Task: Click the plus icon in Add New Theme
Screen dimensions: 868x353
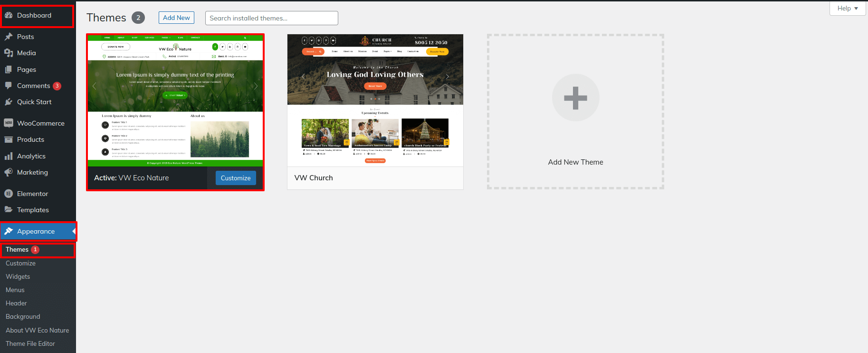Action: pyautogui.click(x=575, y=98)
